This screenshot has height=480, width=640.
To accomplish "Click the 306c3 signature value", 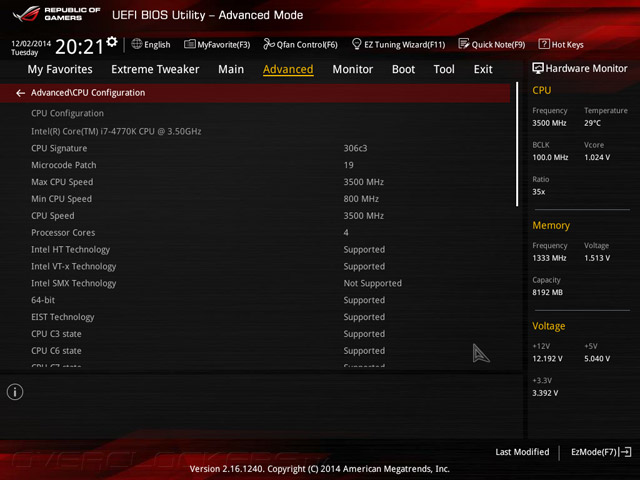I will click(355, 148).
